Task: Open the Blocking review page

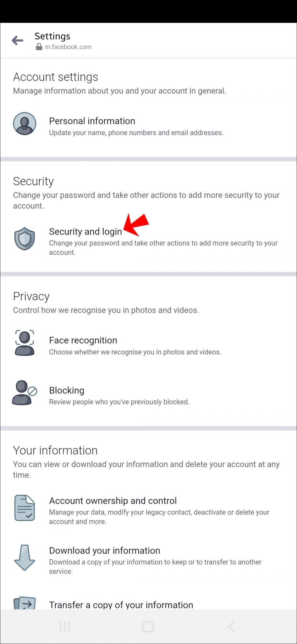Action: tap(66, 390)
